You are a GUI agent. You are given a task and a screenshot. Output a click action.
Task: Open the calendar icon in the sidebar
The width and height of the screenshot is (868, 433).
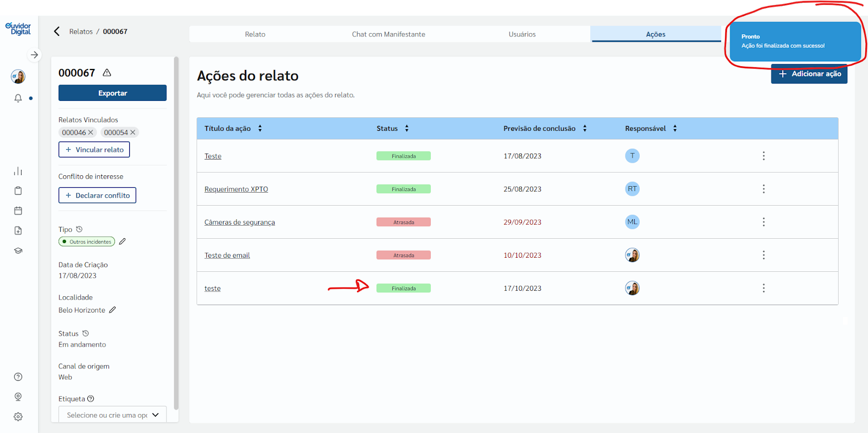coord(18,211)
